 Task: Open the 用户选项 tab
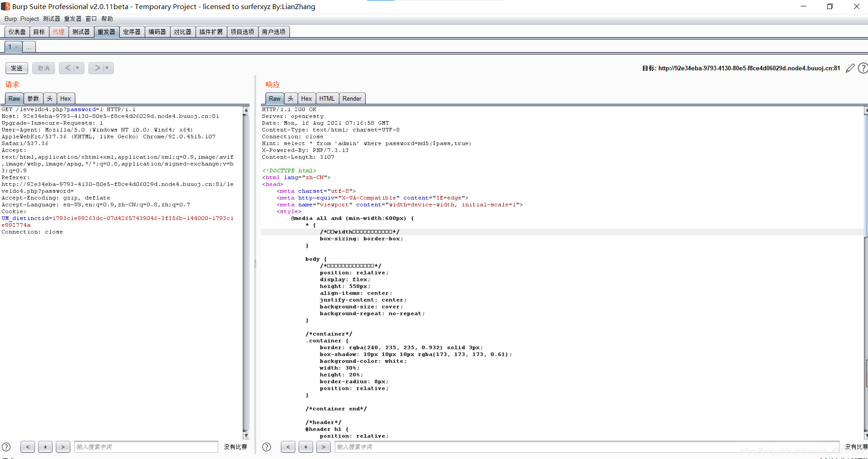tap(274, 32)
